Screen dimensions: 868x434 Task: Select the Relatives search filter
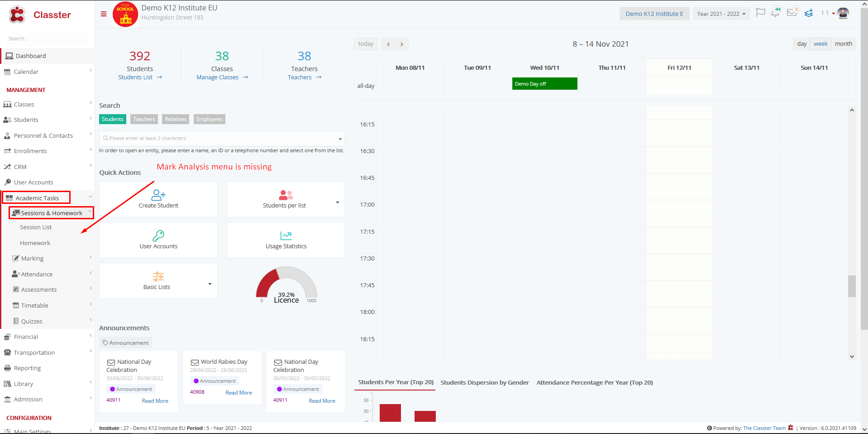click(x=176, y=119)
